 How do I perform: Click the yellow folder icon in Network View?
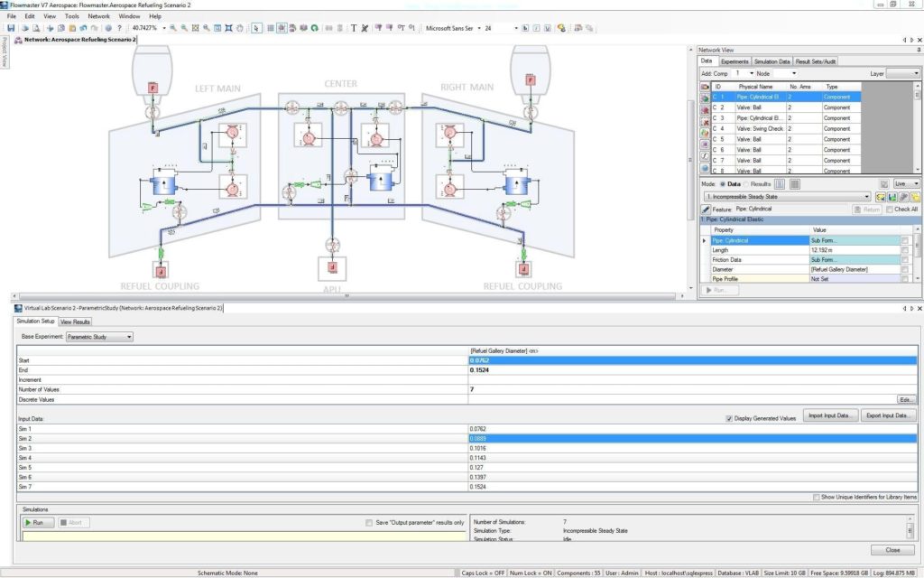pos(915,197)
